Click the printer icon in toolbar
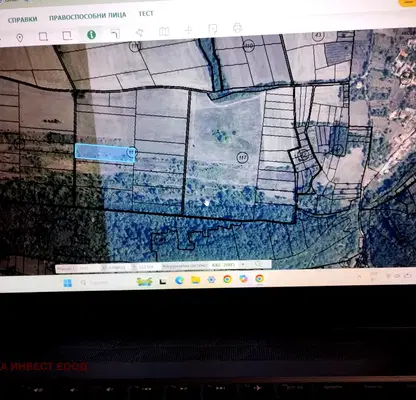 (x=237, y=28)
